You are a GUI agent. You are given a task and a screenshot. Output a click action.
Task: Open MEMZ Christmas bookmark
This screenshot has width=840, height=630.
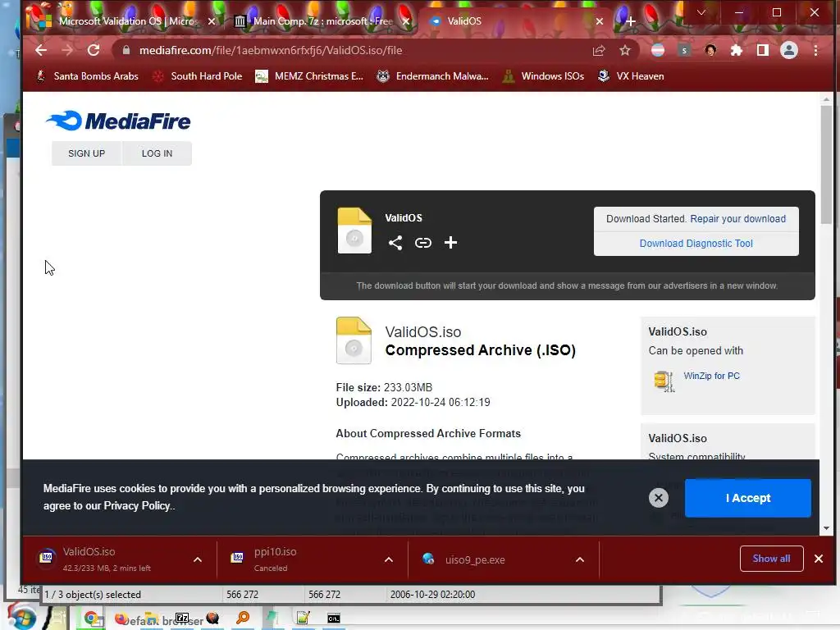pos(309,76)
